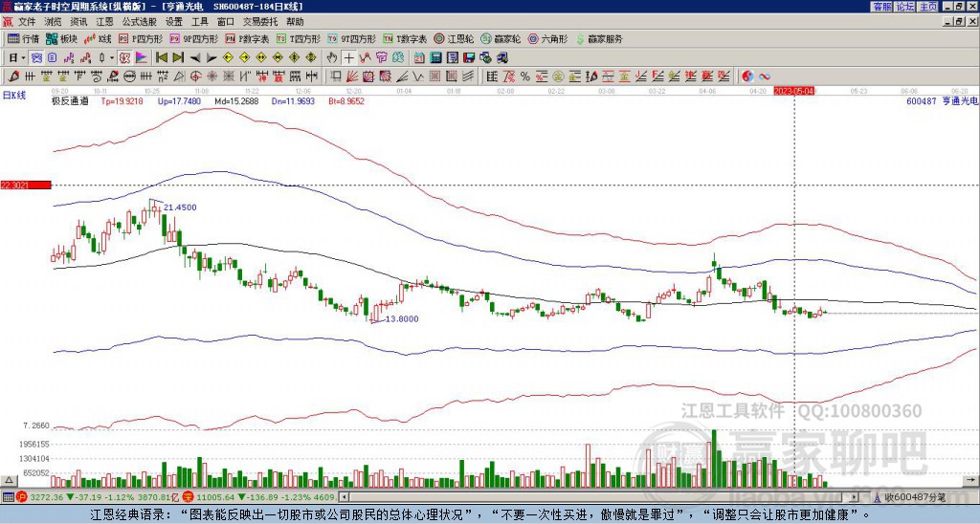Viewport: 980px width, 524px height.
Task: Open the 江恩轮 tool
Action: [x=454, y=39]
